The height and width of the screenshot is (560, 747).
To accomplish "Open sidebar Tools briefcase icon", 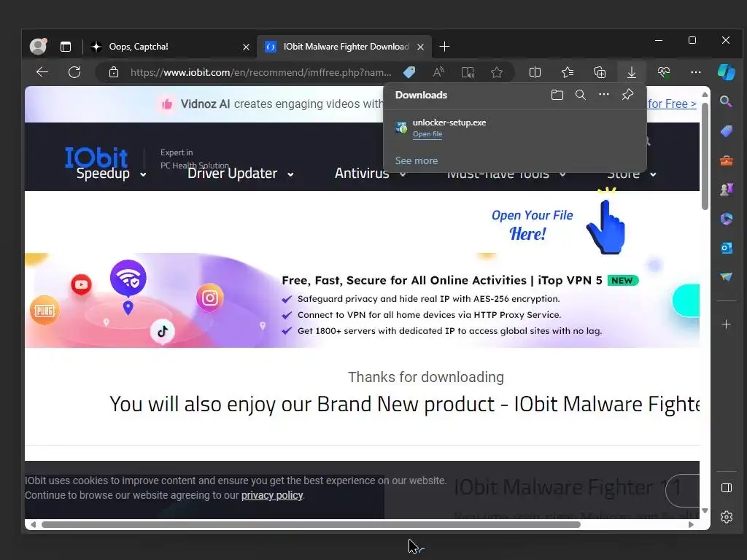I will (x=726, y=160).
